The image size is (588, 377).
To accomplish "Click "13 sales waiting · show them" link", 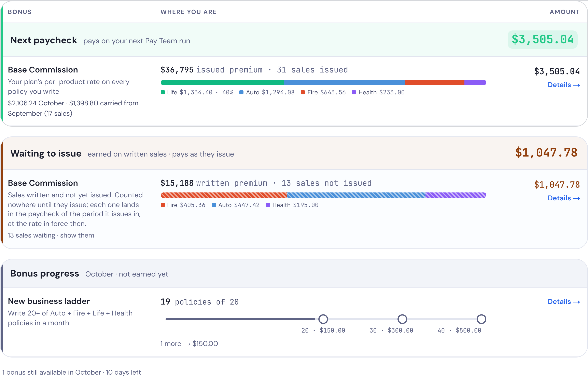I will point(51,235).
